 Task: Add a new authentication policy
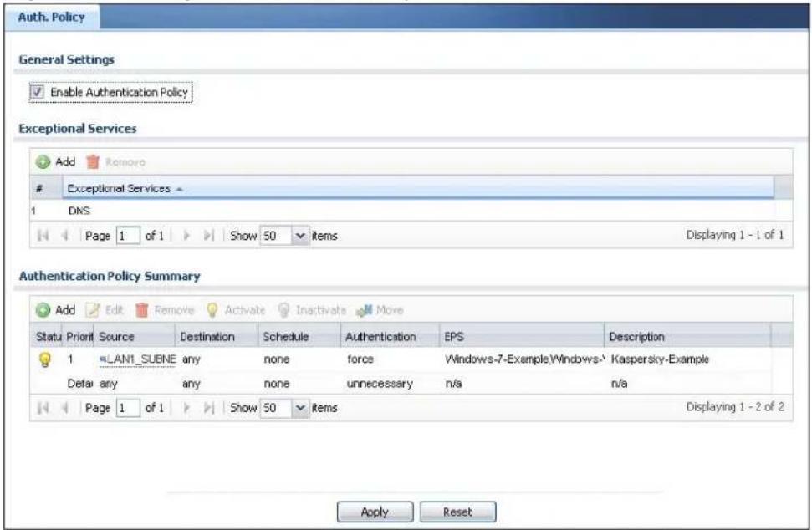[56, 310]
